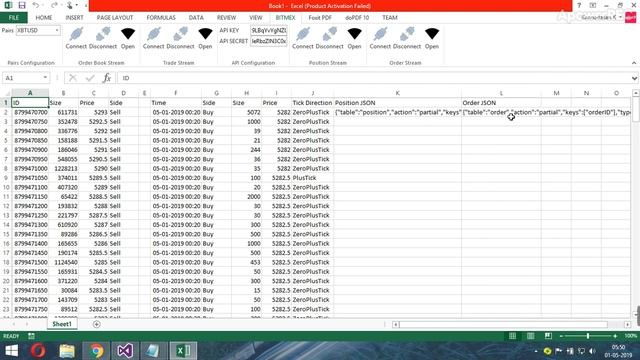640x360 pixels.
Task: Undo last action in quick access toolbar
Action: point(36,5)
